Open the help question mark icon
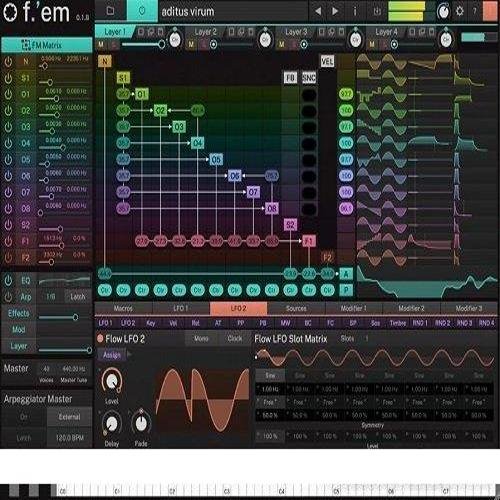Screen dimensions: 500x500 coord(474,11)
